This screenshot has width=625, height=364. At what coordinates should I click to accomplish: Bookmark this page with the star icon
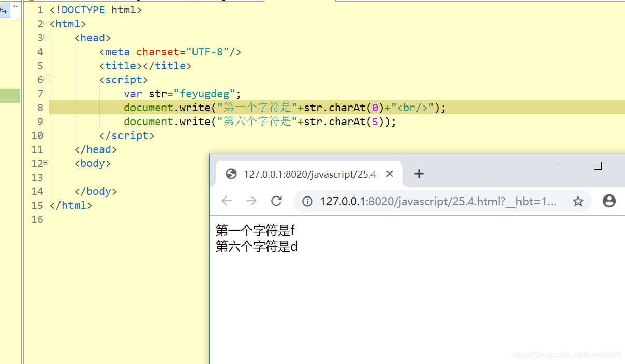coord(578,201)
